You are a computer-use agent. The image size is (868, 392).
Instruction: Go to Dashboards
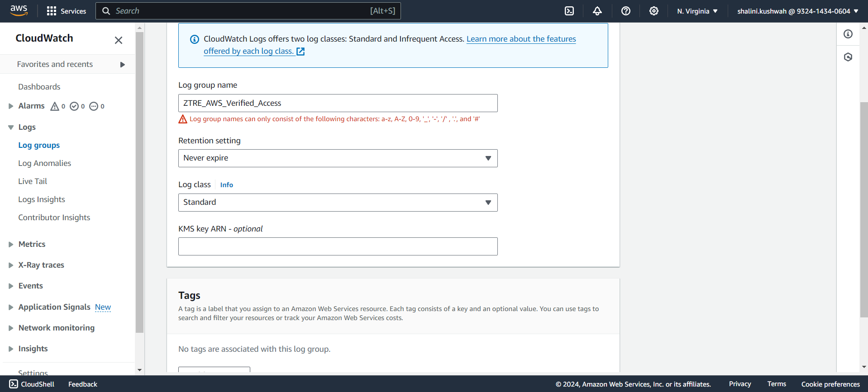39,87
